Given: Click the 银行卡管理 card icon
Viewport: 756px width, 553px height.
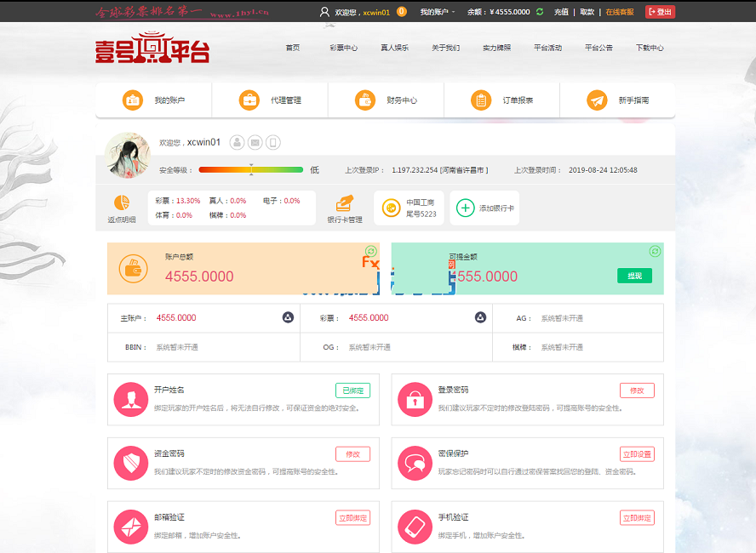Looking at the screenshot, I should [345, 204].
